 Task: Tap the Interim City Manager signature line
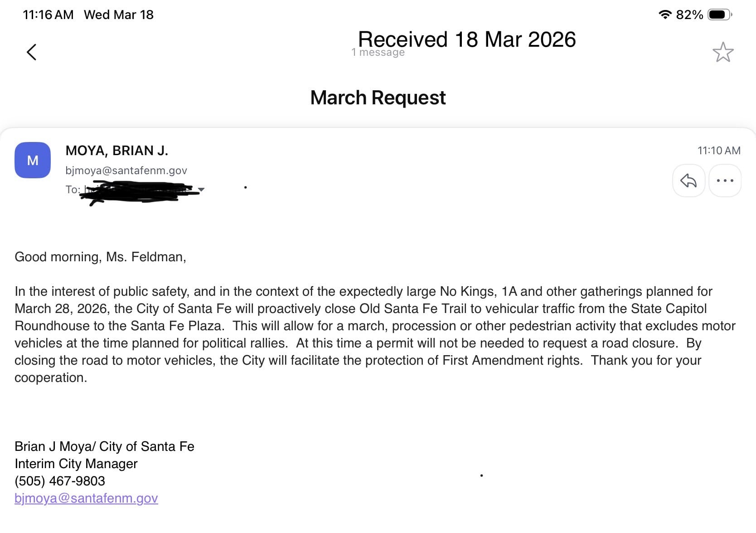[x=76, y=464]
